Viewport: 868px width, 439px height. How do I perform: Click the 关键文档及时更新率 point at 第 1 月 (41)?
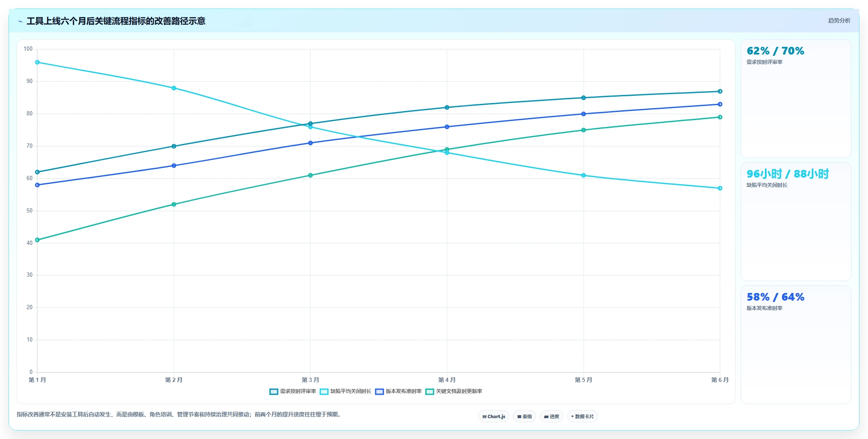point(37,240)
